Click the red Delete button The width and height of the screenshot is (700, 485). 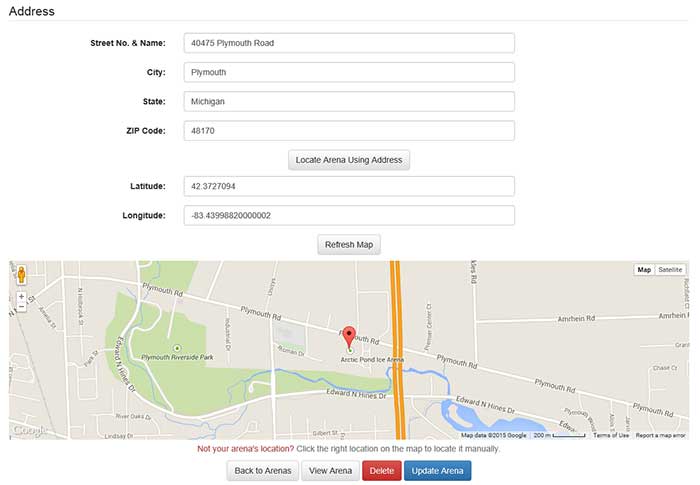381,471
